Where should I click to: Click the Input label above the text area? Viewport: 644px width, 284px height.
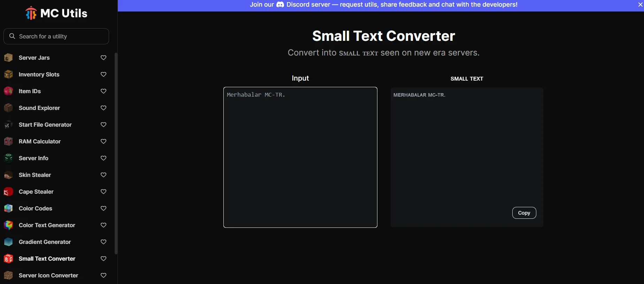point(300,78)
